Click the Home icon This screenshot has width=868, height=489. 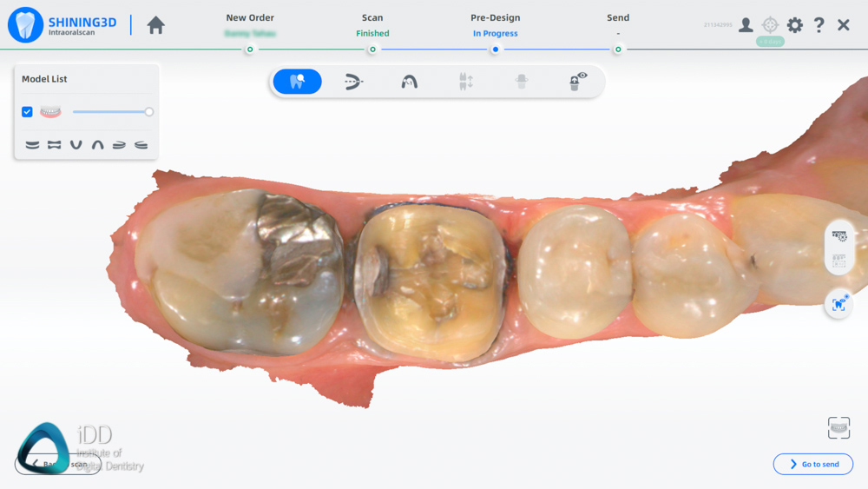click(156, 25)
